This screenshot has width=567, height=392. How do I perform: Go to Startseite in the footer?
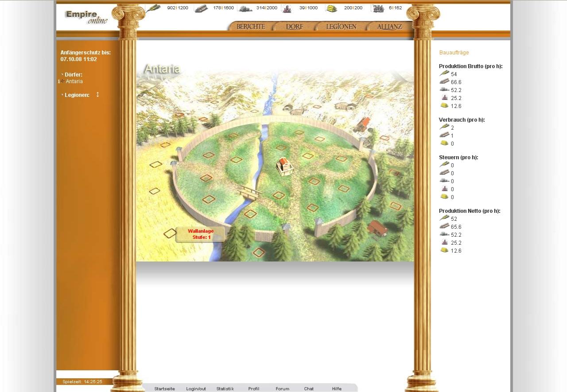[x=164, y=389]
